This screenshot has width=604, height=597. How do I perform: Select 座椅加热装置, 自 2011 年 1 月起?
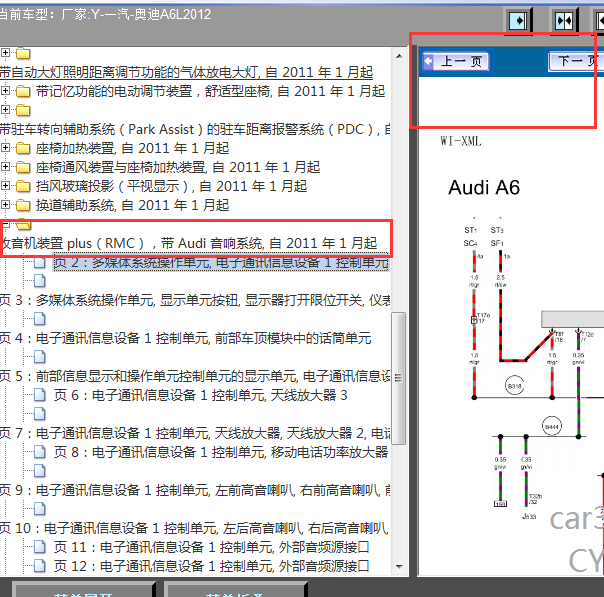[132, 148]
